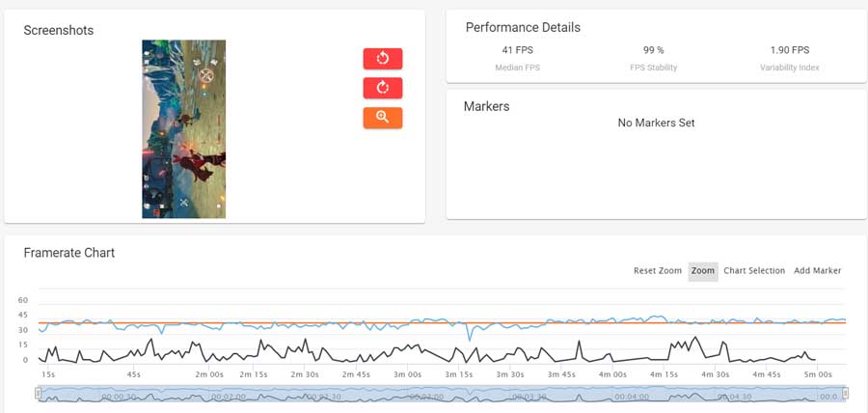
Task: Select the 99 % FPS Stability stat
Action: 654,50
